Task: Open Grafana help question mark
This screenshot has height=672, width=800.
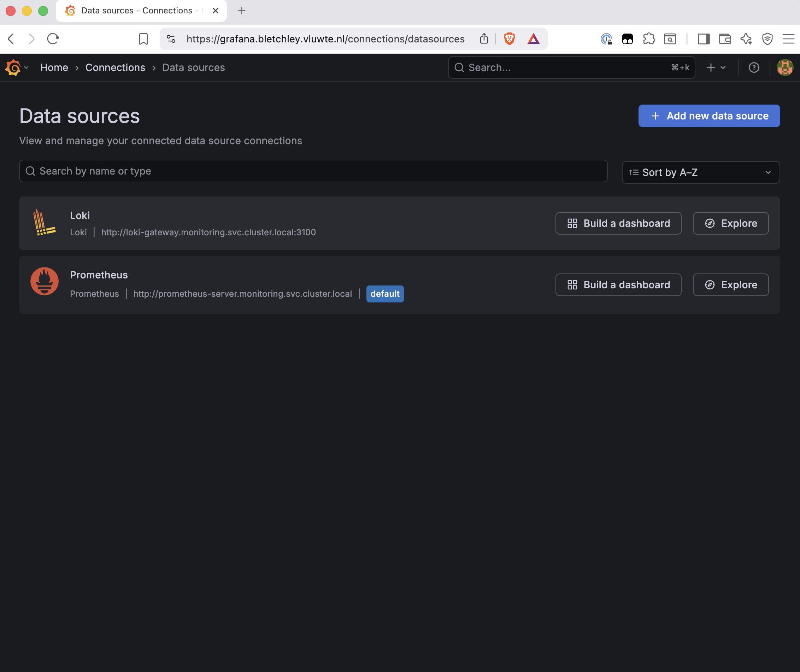Action: click(754, 67)
